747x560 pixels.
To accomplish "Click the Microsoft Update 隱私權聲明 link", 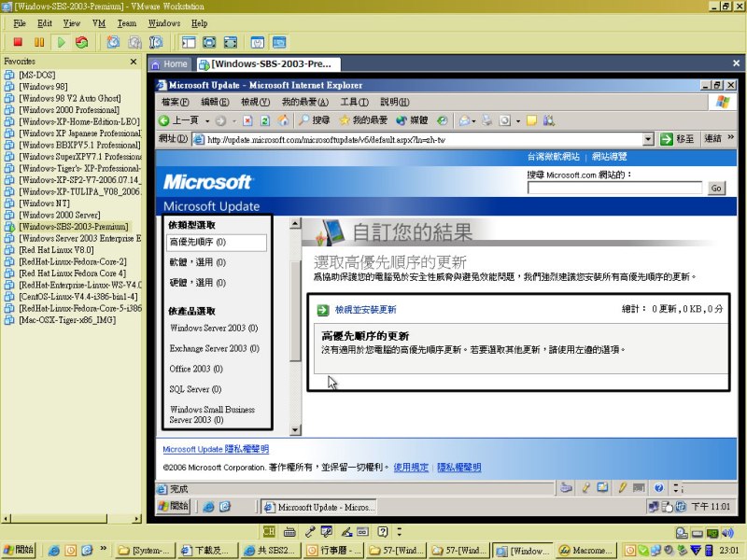I will point(216,449).
